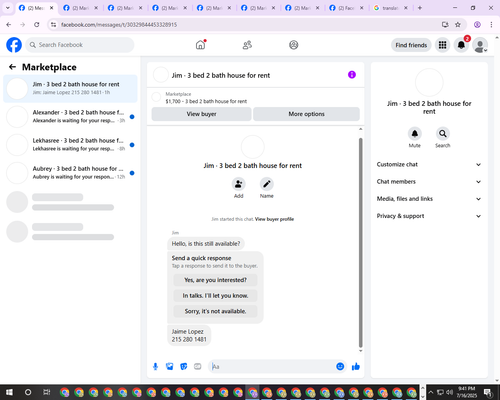Click the More options button
The width and height of the screenshot is (500, 400).
pyautogui.click(x=306, y=114)
